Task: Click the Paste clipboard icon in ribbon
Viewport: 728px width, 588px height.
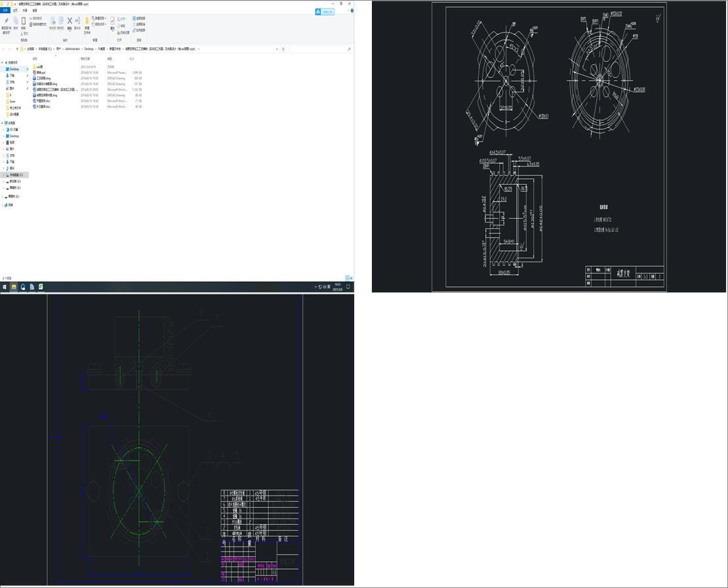Action: point(24,22)
